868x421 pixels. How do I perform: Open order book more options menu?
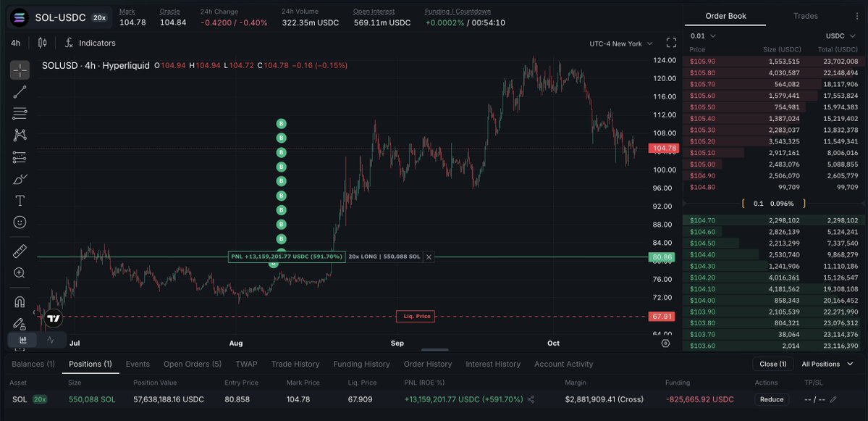[858, 15]
